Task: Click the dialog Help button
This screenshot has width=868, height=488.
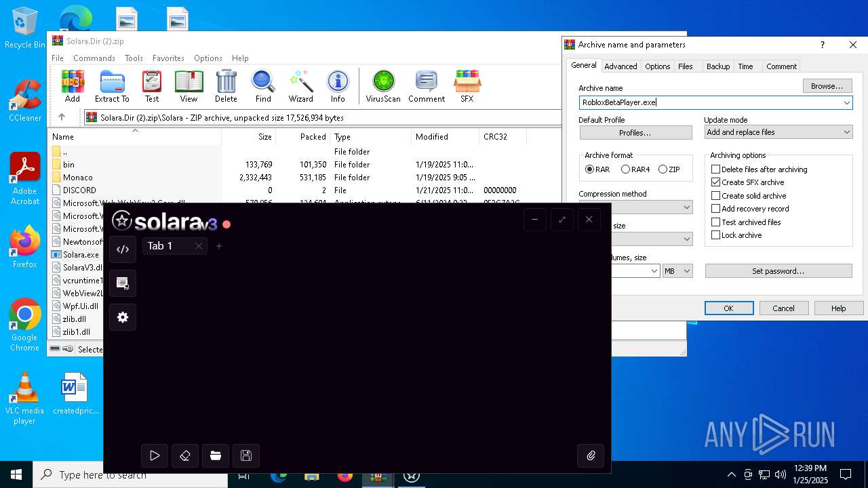Action: pyautogui.click(x=839, y=308)
